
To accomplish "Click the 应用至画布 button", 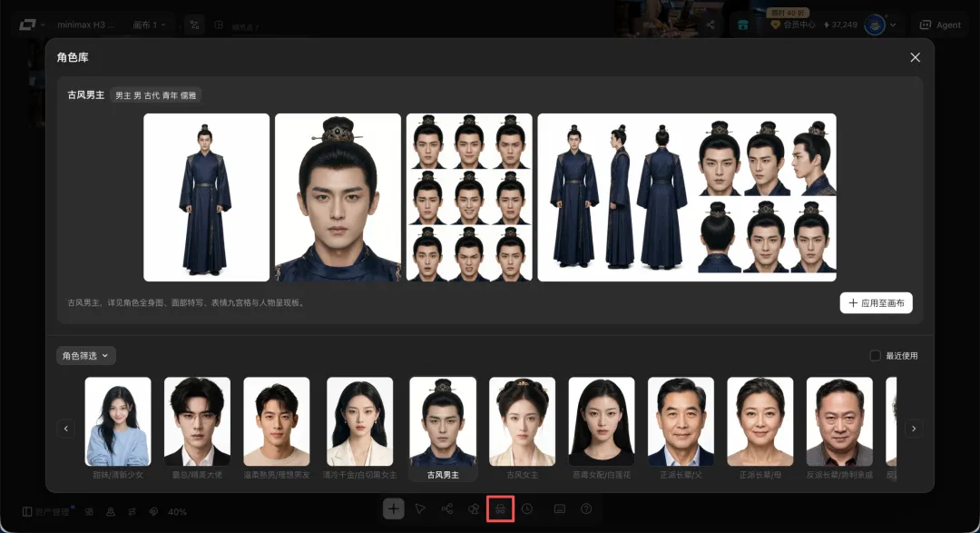I will tap(876, 302).
